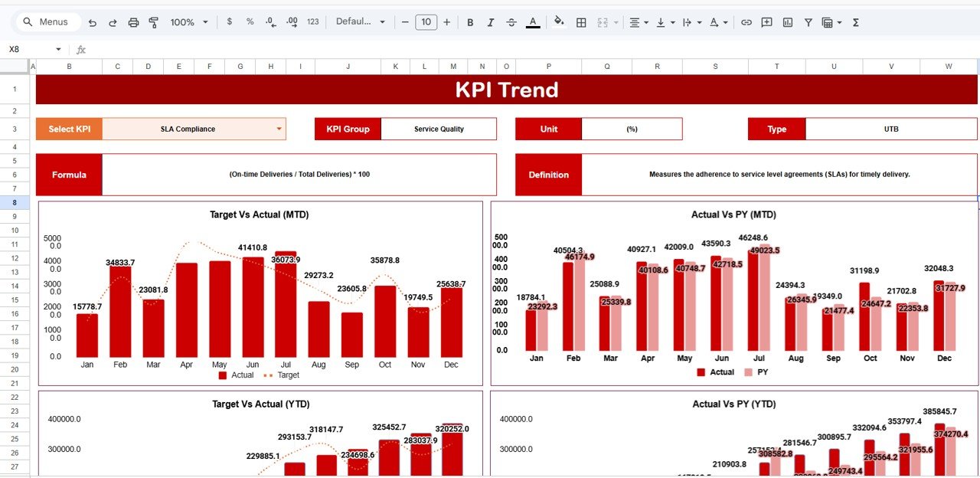Select the Paint format tool
Viewport: 980px width, 478px height.
[153, 22]
